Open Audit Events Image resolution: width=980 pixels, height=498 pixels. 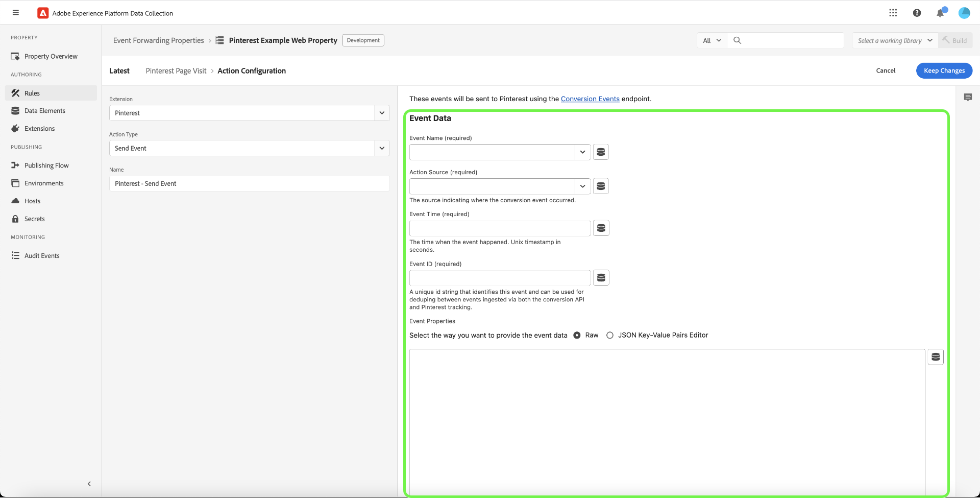(51, 256)
